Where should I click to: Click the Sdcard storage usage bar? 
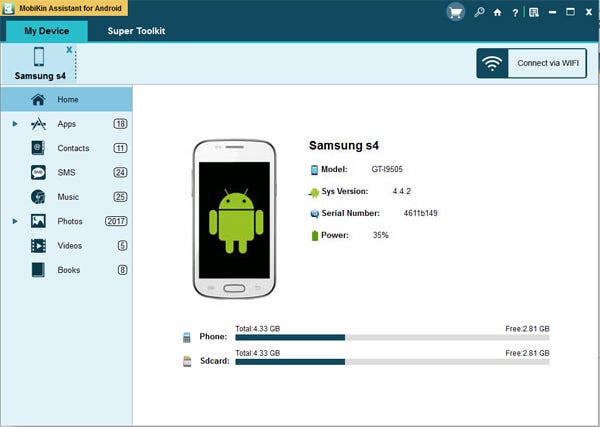point(392,362)
